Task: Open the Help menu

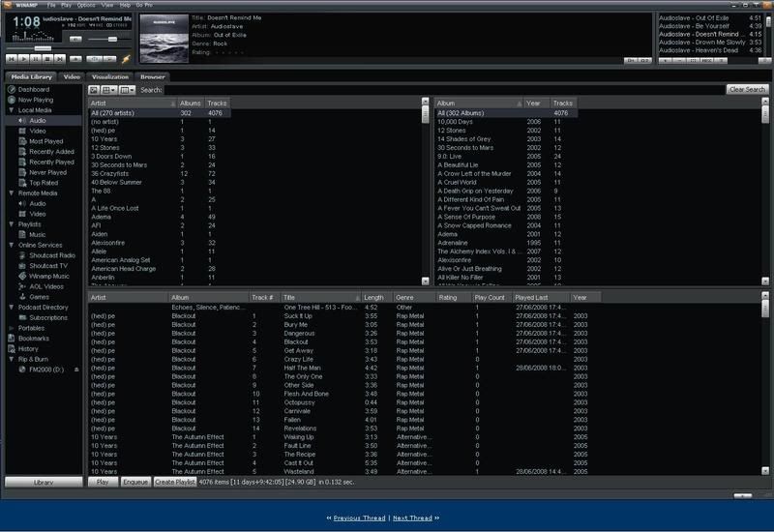Action: (x=125, y=5)
